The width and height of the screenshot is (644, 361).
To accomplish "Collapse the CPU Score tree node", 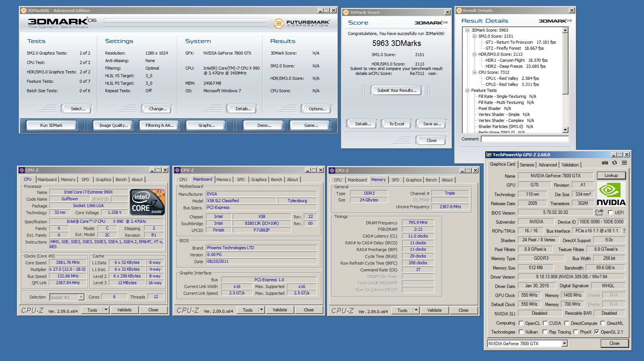I will click(475, 72).
